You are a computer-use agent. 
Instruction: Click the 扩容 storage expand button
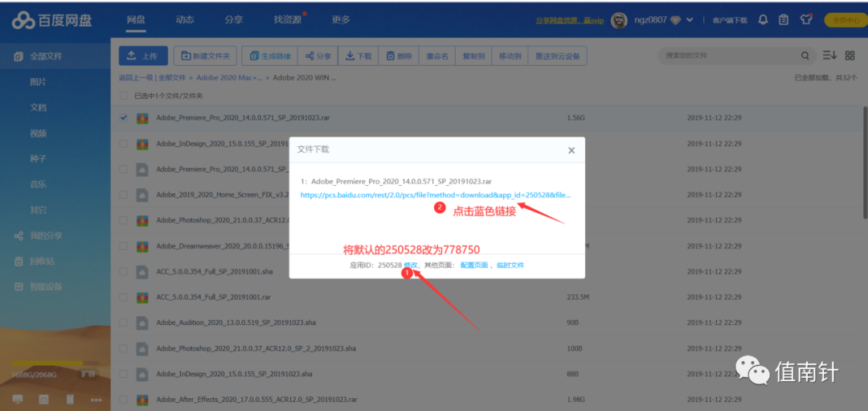tap(87, 374)
